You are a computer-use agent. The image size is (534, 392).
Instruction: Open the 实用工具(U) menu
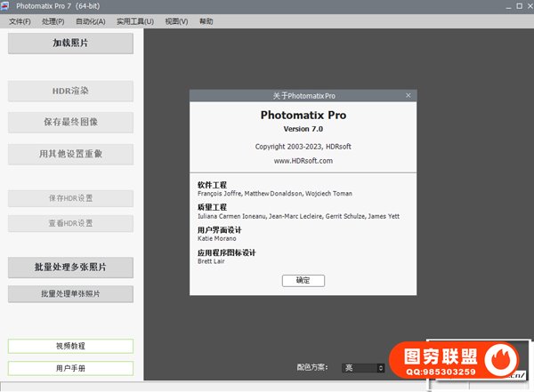(x=134, y=21)
